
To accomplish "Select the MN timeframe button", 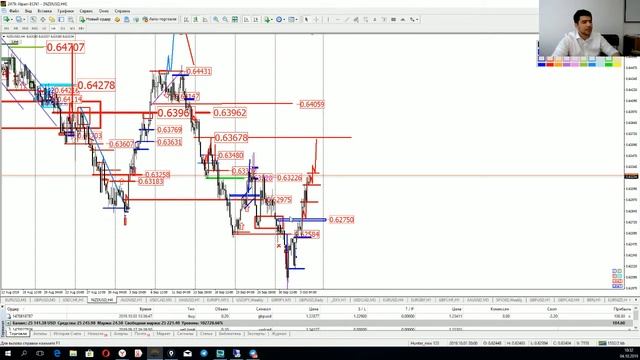I will click(x=82, y=28).
